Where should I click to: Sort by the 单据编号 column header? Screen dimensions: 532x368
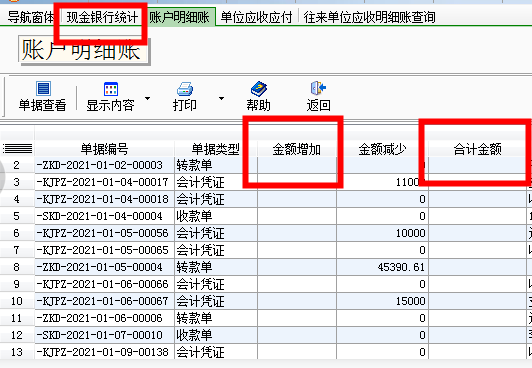click(x=104, y=149)
